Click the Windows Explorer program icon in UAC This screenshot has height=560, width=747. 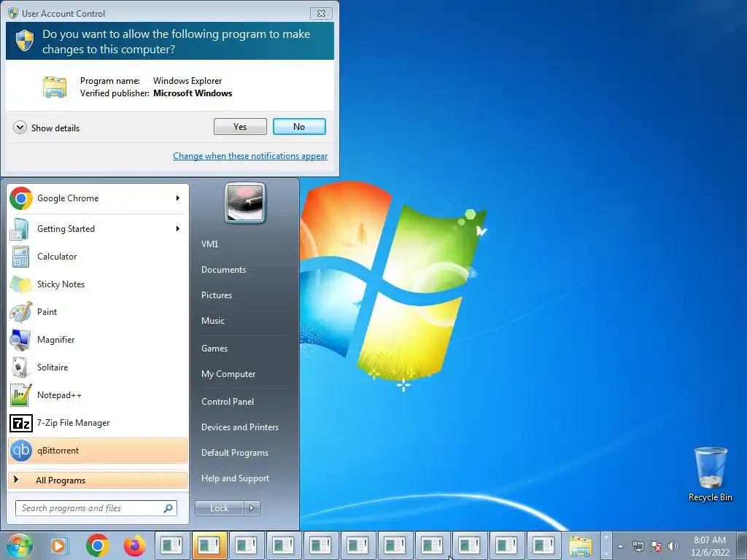pyautogui.click(x=55, y=87)
